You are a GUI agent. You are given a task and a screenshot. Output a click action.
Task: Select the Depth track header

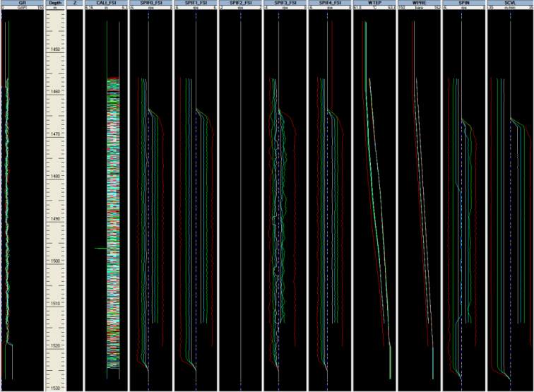click(55, 3)
